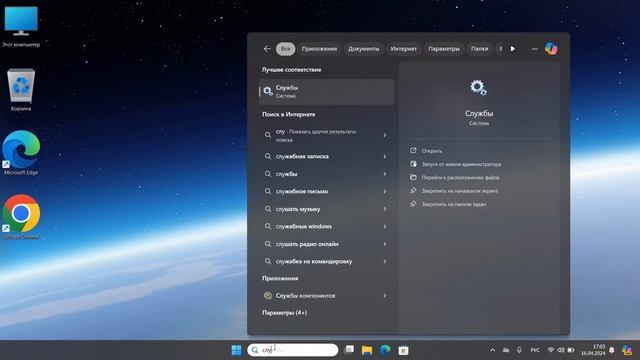Open Microsoft Edge from the taskbar
This screenshot has width=640, height=360.
(x=385, y=350)
